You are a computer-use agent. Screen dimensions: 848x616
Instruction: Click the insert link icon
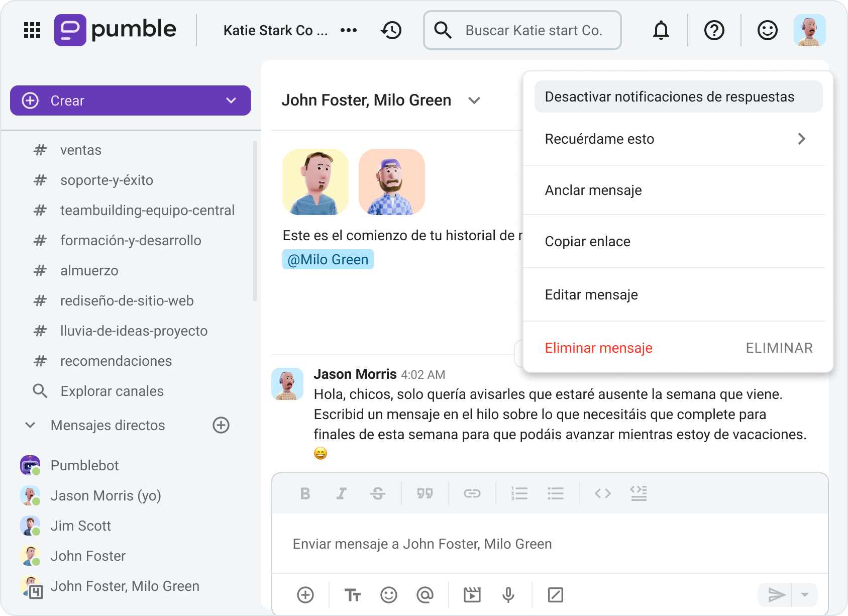coord(472,493)
